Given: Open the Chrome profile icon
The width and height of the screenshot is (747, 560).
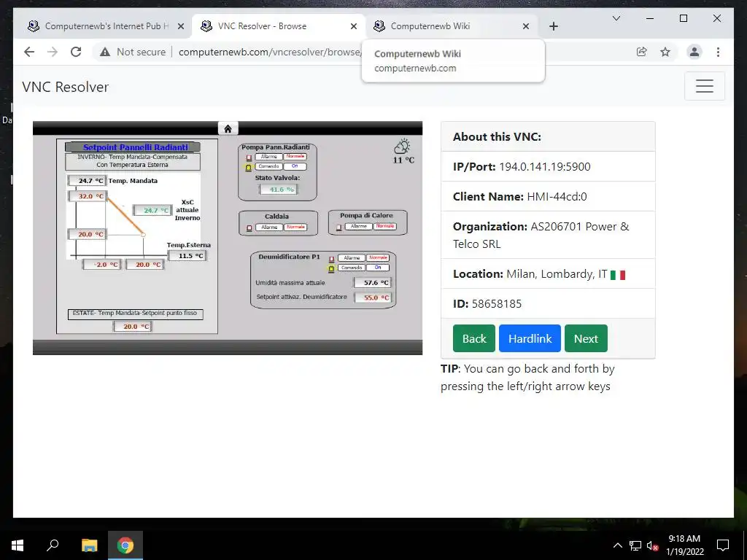Looking at the screenshot, I should point(694,52).
